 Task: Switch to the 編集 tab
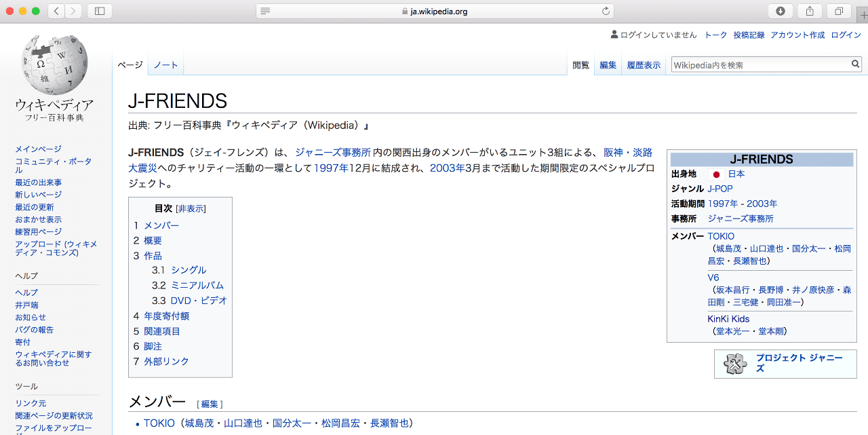click(608, 64)
